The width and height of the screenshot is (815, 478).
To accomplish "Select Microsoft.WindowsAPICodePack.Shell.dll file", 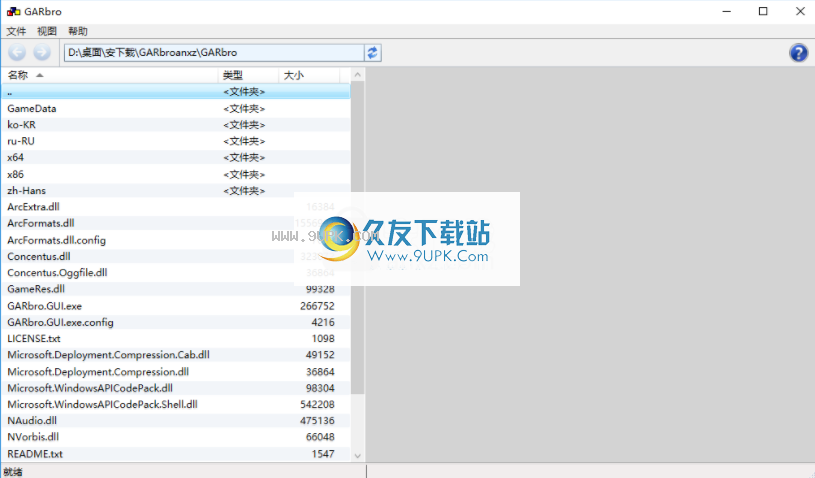I will [176, 404].
